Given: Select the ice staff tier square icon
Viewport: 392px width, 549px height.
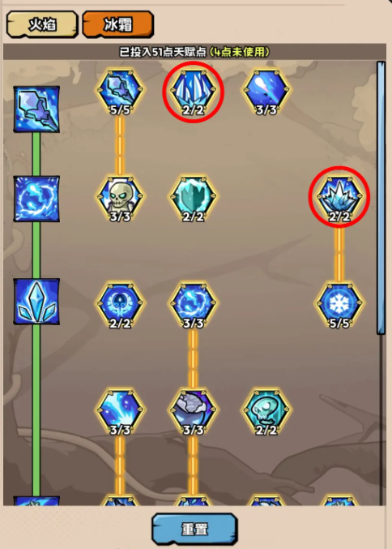Looking at the screenshot, I should pyautogui.click(x=36, y=109).
